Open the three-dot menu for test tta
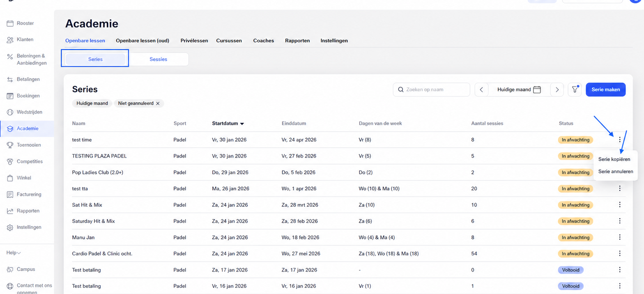Viewport: 644px width, 294px height. [x=620, y=188]
